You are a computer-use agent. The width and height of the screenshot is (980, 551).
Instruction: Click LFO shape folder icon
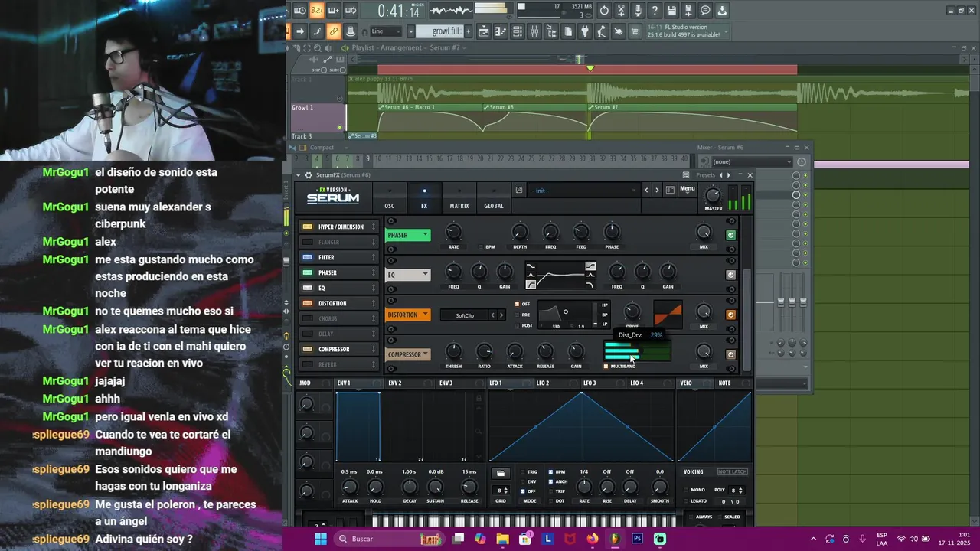[x=501, y=474]
